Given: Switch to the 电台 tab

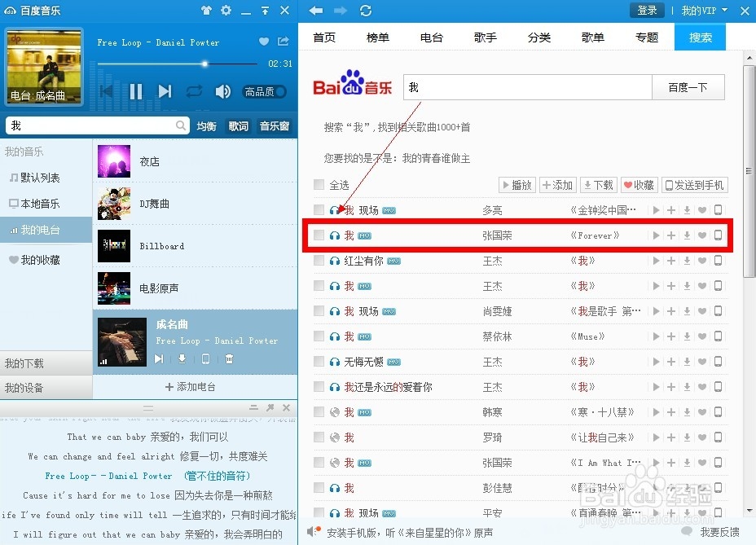Looking at the screenshot, I should 432,37.
